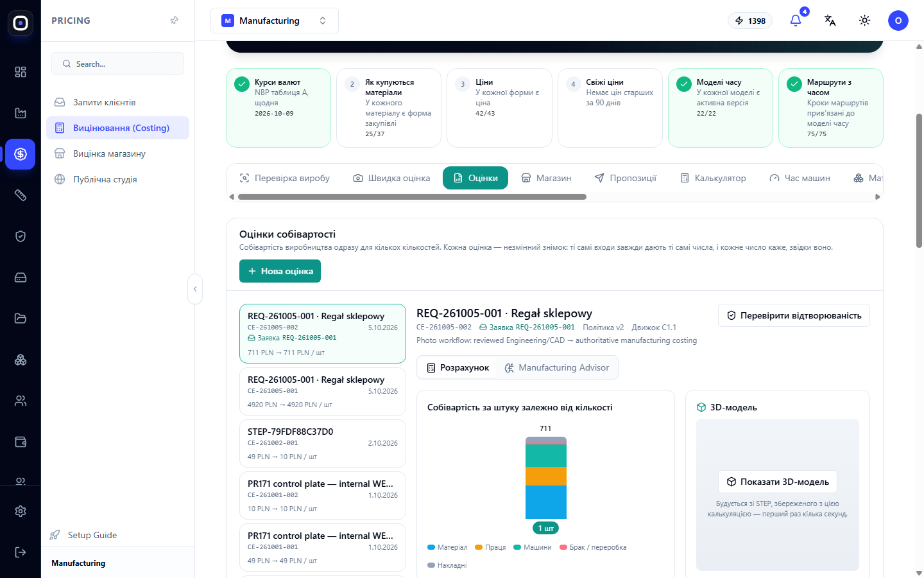Open the shield quality icon in left rail
The image size is (924, 578).
(x=21, y=236)
